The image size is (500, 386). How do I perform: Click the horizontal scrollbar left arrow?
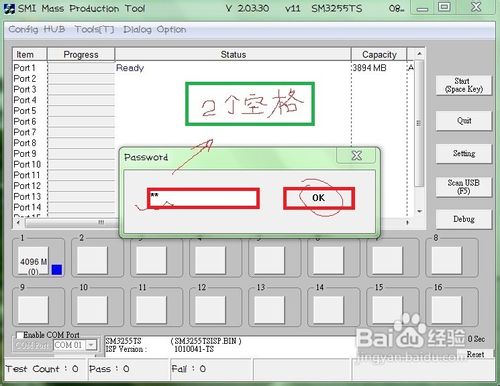(18, 222)
